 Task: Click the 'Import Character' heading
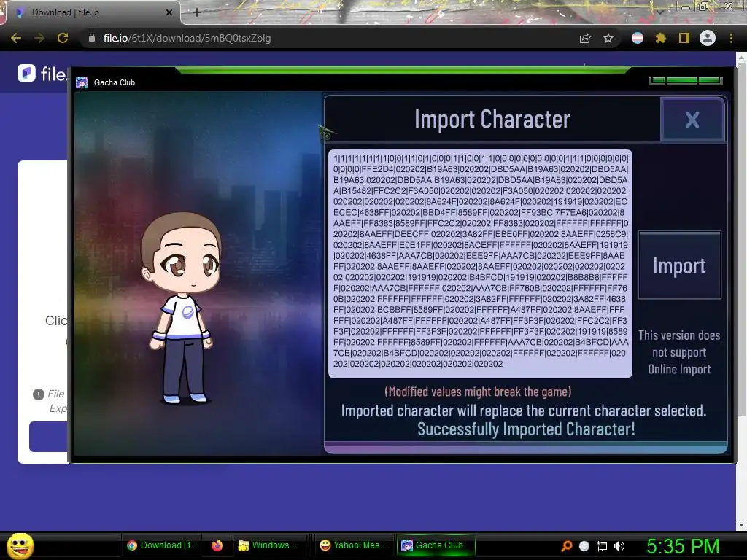point(492,119)
